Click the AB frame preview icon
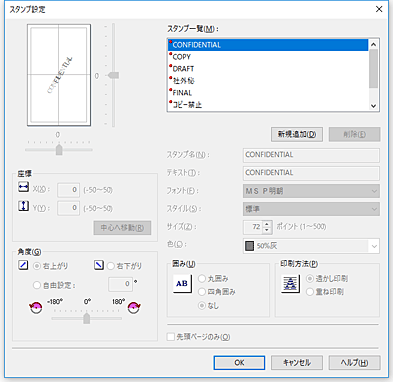 click(182, 284)
